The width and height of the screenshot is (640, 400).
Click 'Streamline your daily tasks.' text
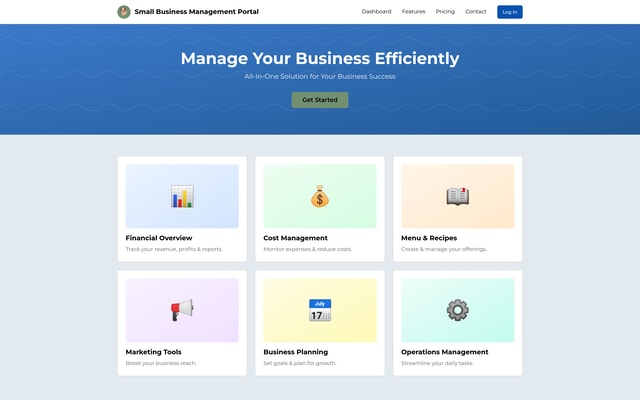[x=437, y=363]
